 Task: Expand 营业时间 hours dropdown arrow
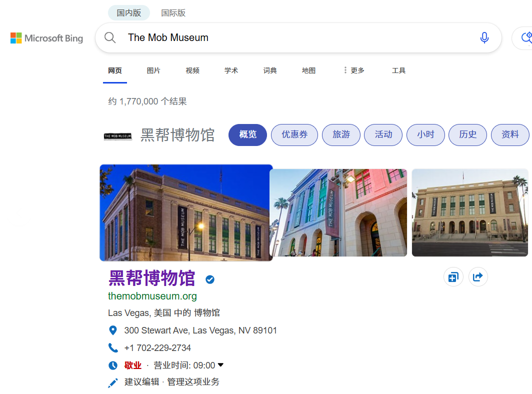pos(220,365)
